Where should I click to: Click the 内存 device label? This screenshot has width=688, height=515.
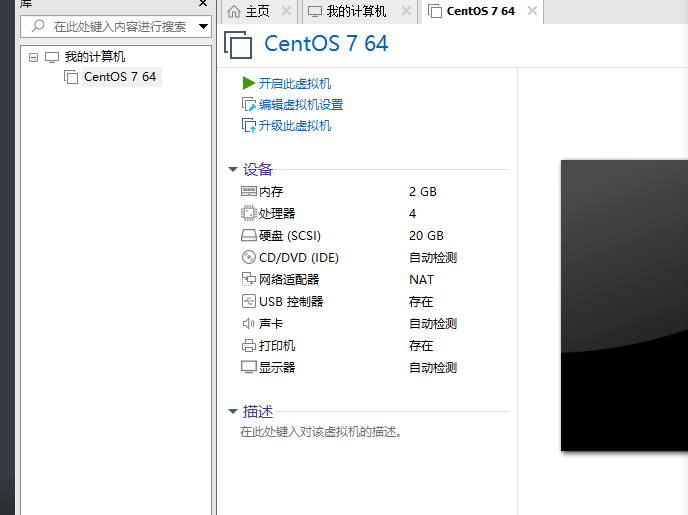tap(271, 192)
